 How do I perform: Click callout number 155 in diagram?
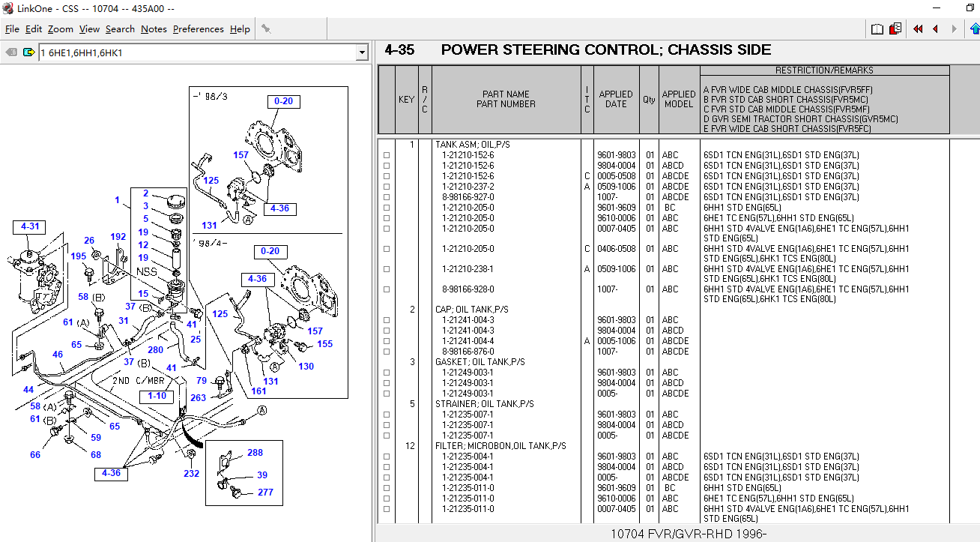(x=324, y=344)
